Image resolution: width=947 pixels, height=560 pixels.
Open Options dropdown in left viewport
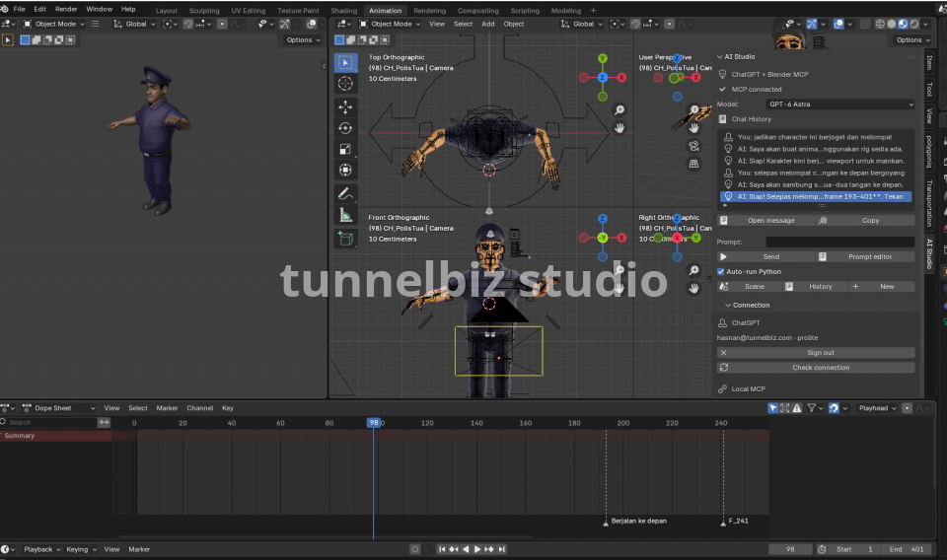(303, 39)
